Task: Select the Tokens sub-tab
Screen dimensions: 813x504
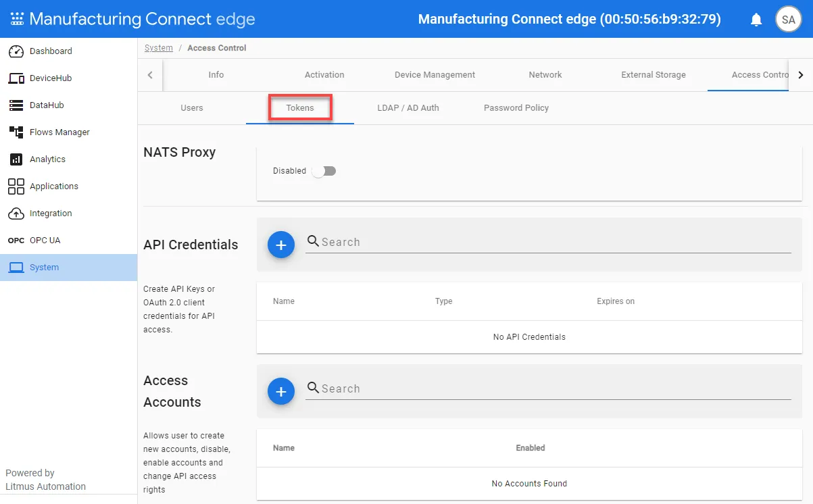Action: 300,108
